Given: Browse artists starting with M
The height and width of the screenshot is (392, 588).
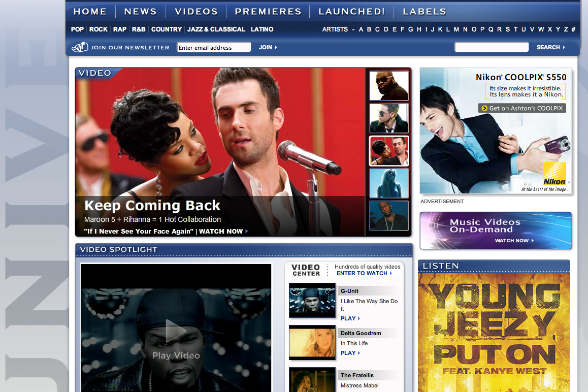Looking at the screenshot, I should pyautogui.click(x=456, y=29).
